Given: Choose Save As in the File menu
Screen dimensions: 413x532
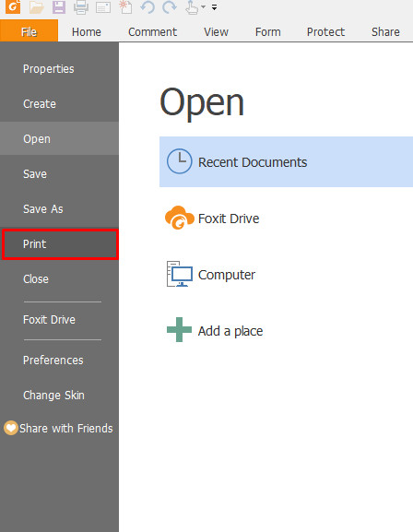Looking at the screenshot, I should [x=59, y=209].
